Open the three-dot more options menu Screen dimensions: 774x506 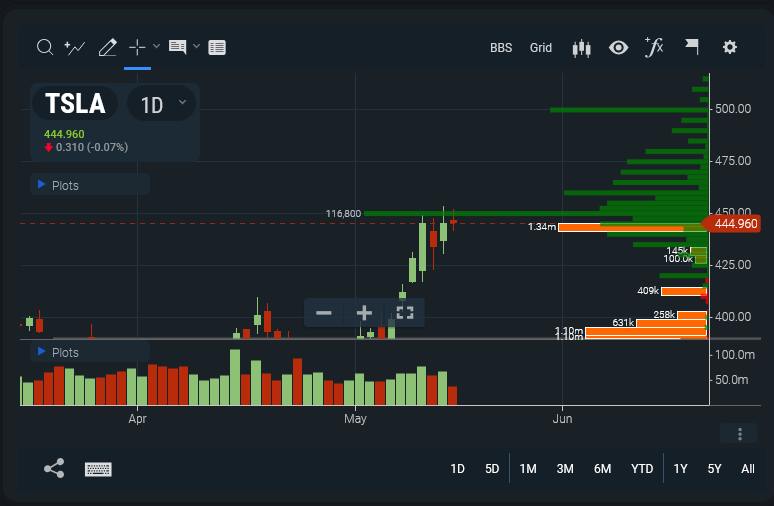click(x=739, y=434)
